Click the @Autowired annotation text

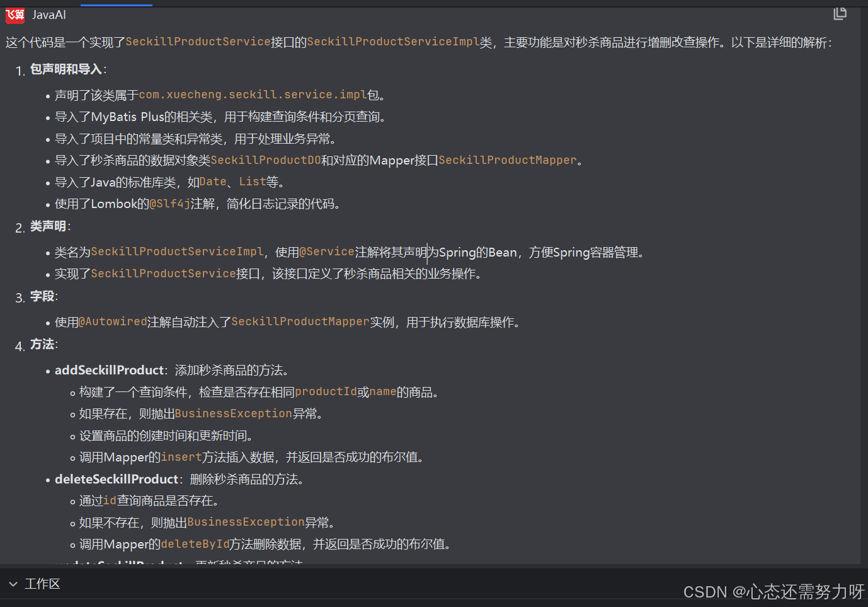113,321
